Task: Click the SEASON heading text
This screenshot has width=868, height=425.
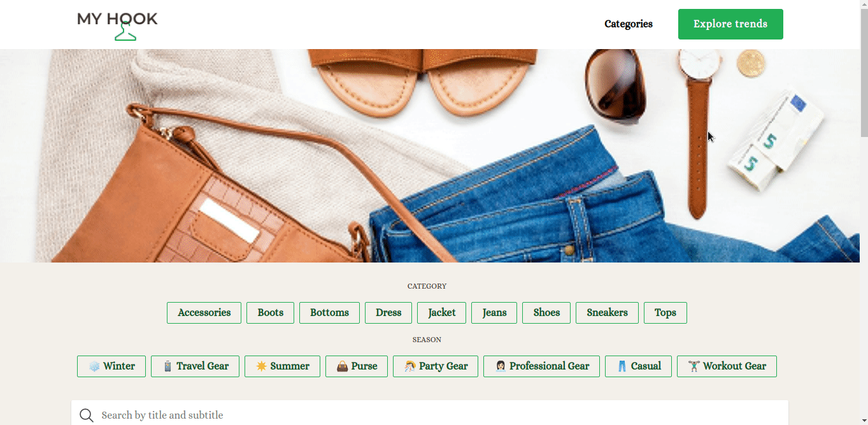Action: 427,340
